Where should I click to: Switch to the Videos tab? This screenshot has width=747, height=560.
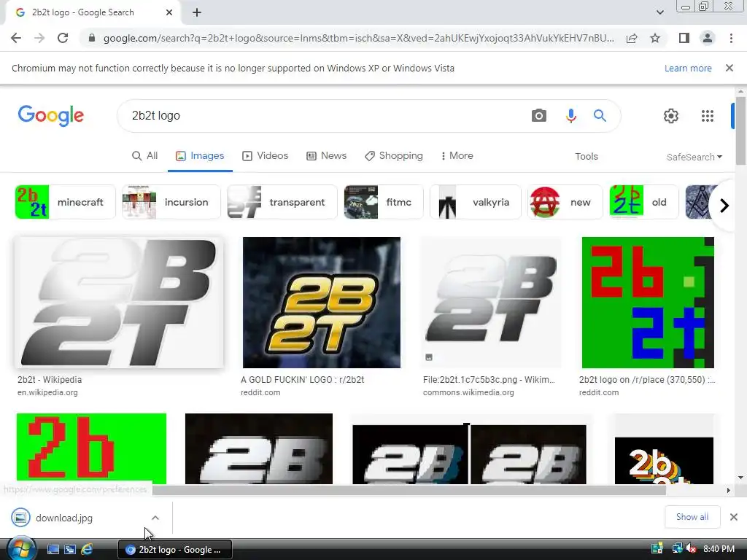(266, 156)
